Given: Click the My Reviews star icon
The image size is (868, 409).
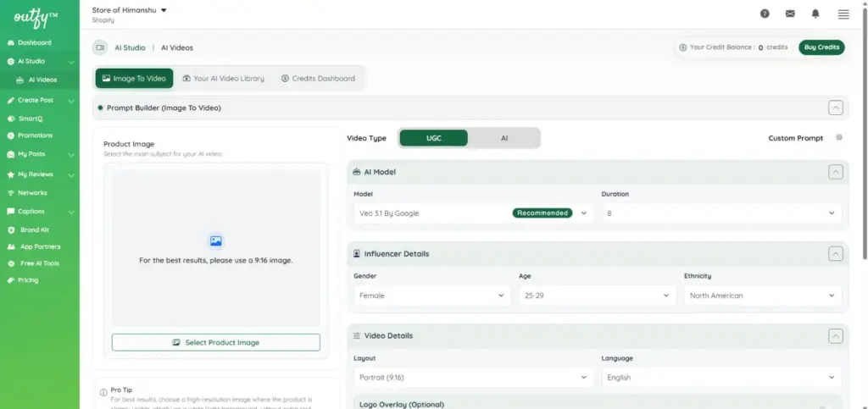Looking at the screenshot, I should click(x=11, y=174).
